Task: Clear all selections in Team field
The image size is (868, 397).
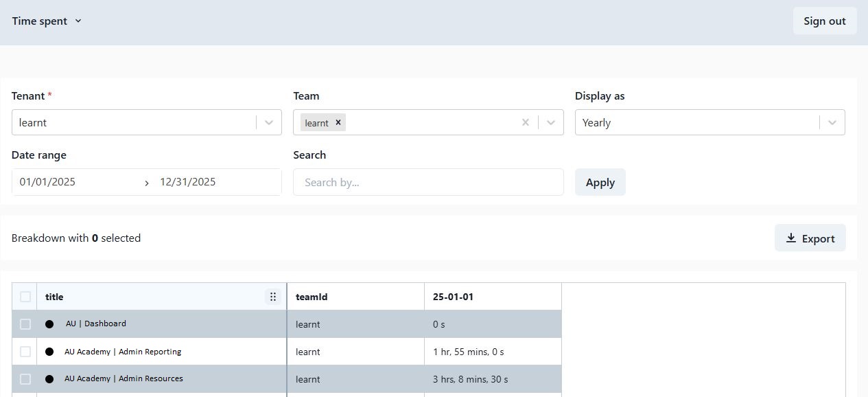Action: click(526, 122)
